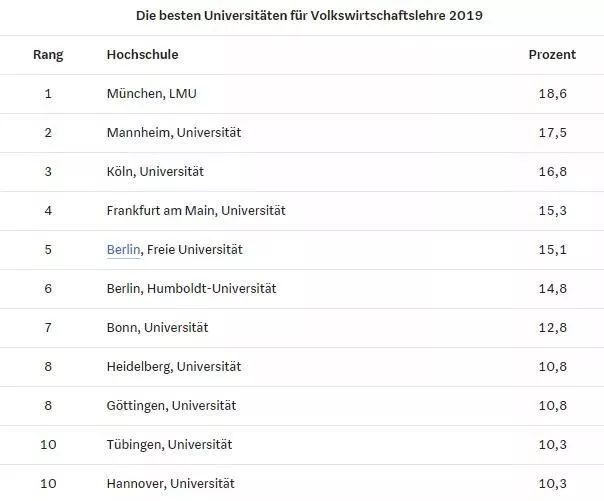Select Frankfurt am Main, Universität
The width and height of the screenshot is (604, 501).
click(196, 211)
